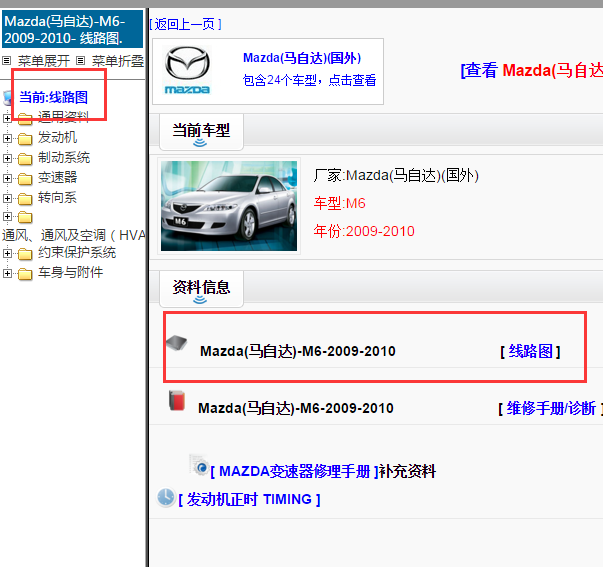Click the Mazda(马自达)-M6-2009-2010-线路图 sidebar title
This screenshot has width=603, height=567.
[x=72, y=29]
